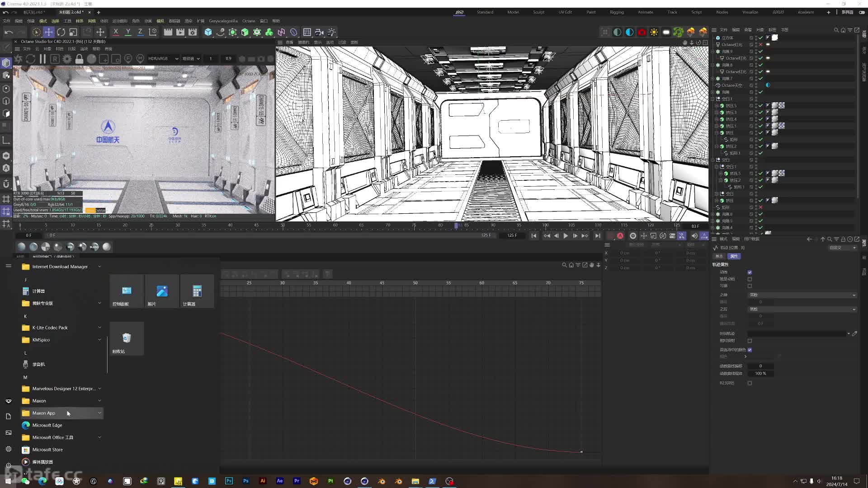The height and width of the screenshot is (488, 868).
Task: Open the Octane menu in main menu bar
Action: (249, 21)
